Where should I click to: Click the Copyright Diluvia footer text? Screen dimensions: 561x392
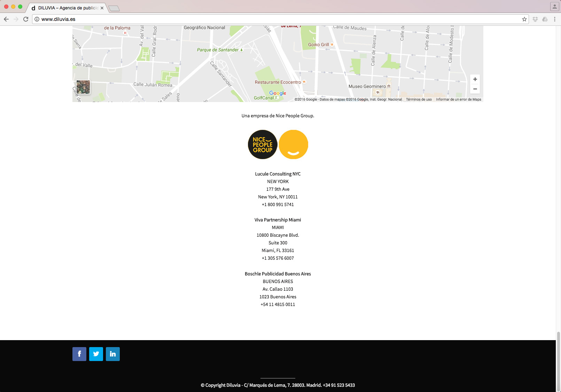278,385
